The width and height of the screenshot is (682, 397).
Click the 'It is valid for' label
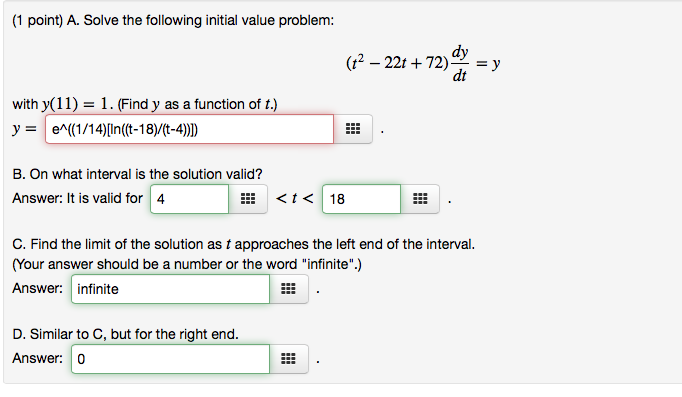104,198
